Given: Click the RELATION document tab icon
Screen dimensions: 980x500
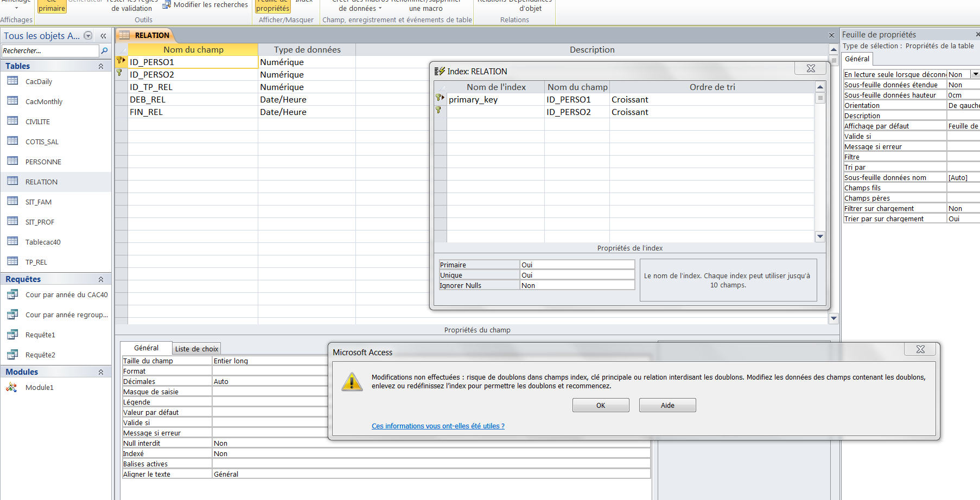Looking at the screenshot, I should [125, 35].
